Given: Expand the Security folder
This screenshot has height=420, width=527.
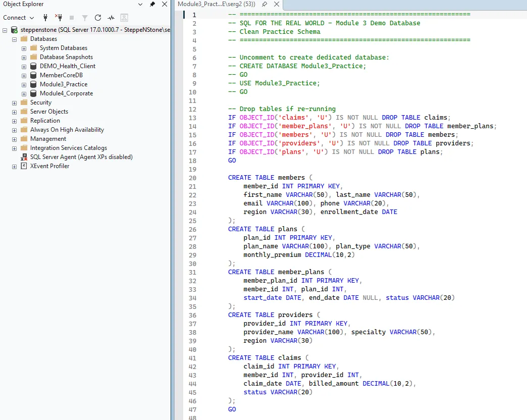Looking at the screenshot, I should [14, 102].
